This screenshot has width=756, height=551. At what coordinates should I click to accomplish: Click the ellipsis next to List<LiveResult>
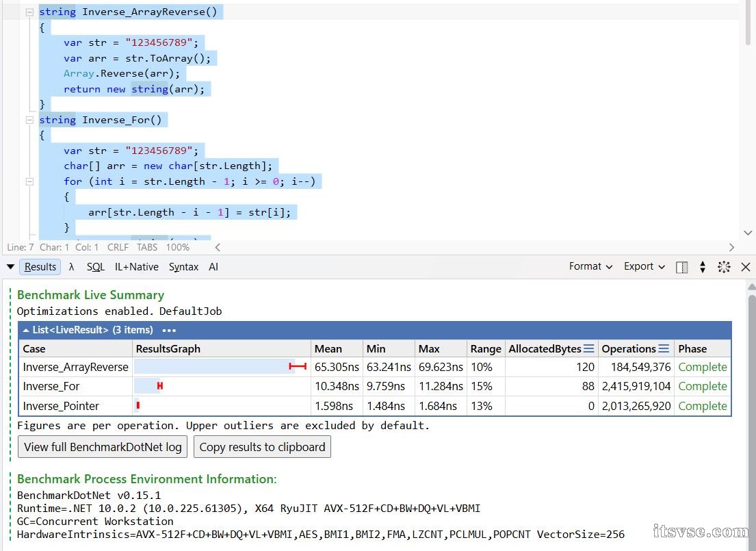click(168, 330)
